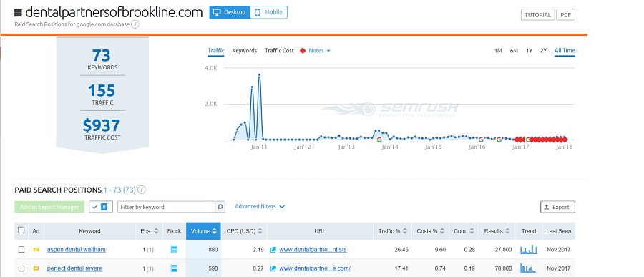Click the search magnifier in keyword filter

[x=220, y=207]
